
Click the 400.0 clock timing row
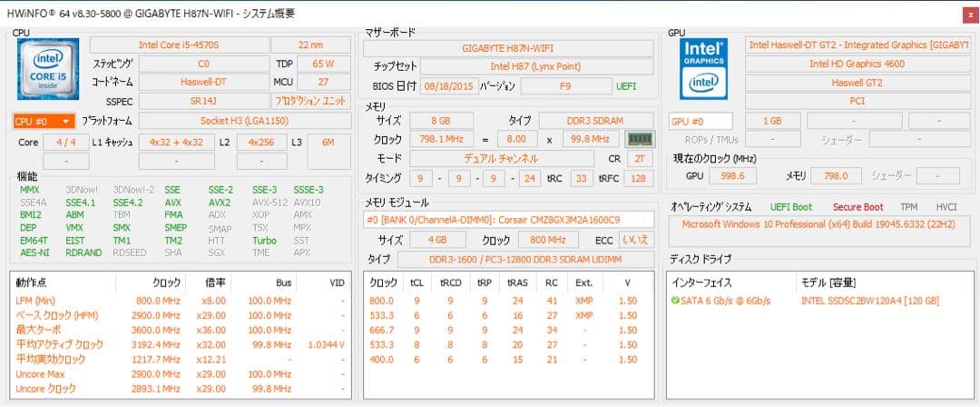coord(508,360)
